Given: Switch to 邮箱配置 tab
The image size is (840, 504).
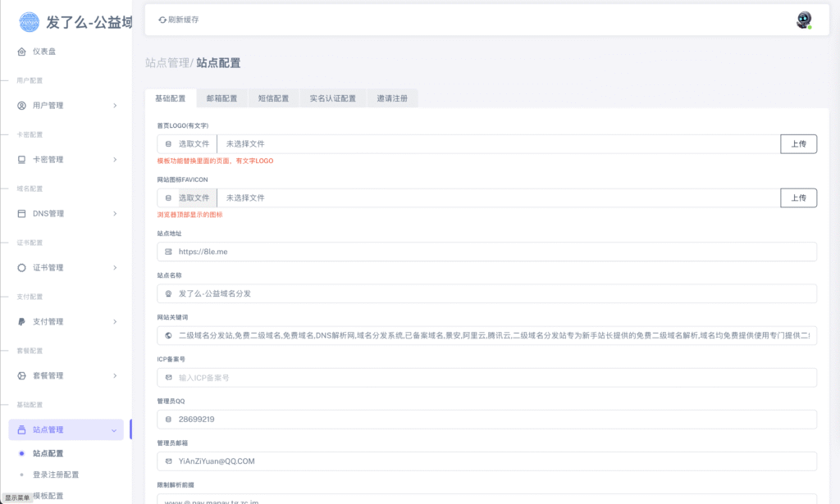Looking at the screenshot, I should tap(221, 98).
